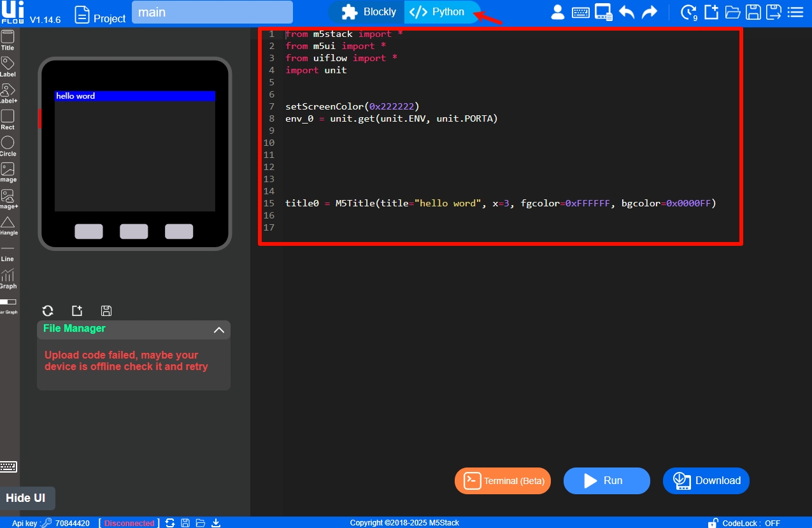Undo the last action
This screenshot has width=812, height=528.
(627, 12)
